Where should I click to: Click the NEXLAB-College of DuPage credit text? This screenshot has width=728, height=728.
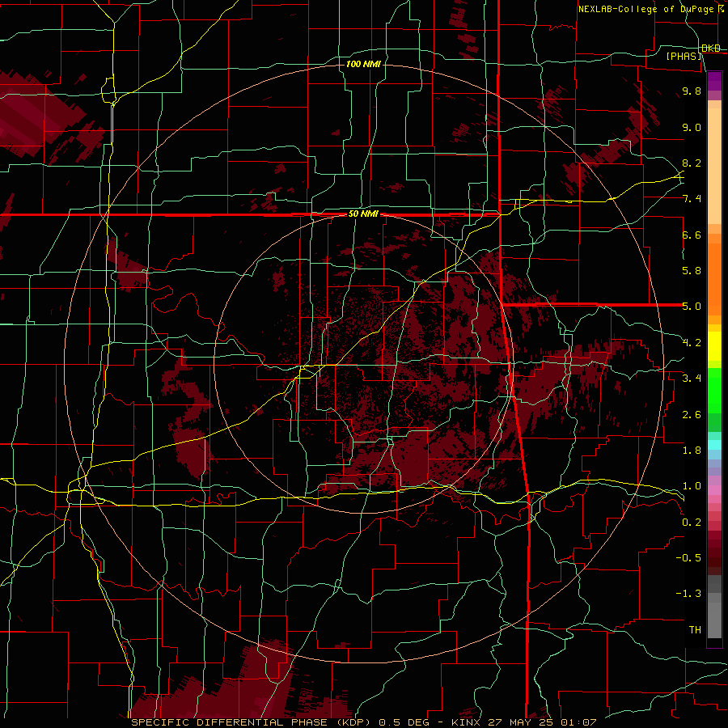(x=647, y=9)
